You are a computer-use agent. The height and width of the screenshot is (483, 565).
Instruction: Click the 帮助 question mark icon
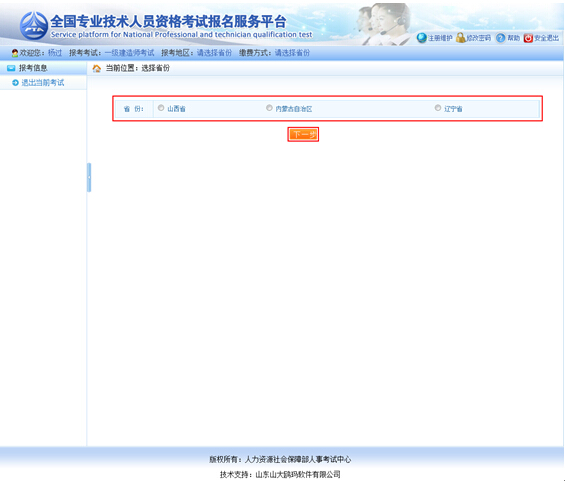click(x=501, y=38)
